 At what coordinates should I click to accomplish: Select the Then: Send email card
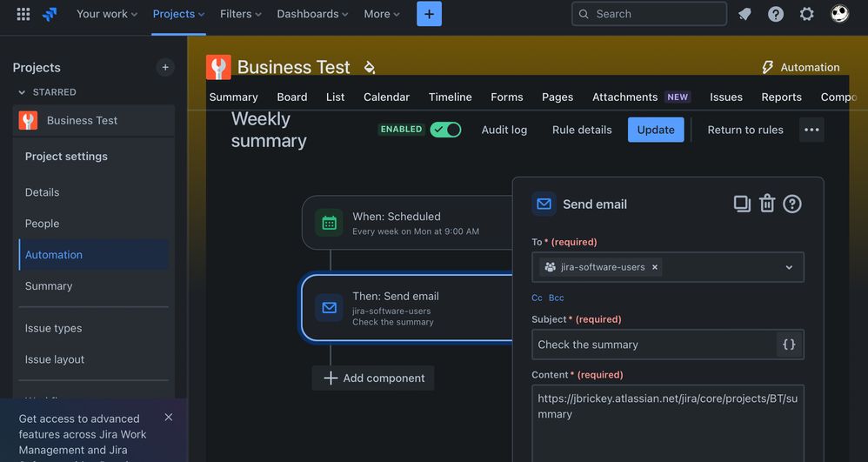(407, 307)
